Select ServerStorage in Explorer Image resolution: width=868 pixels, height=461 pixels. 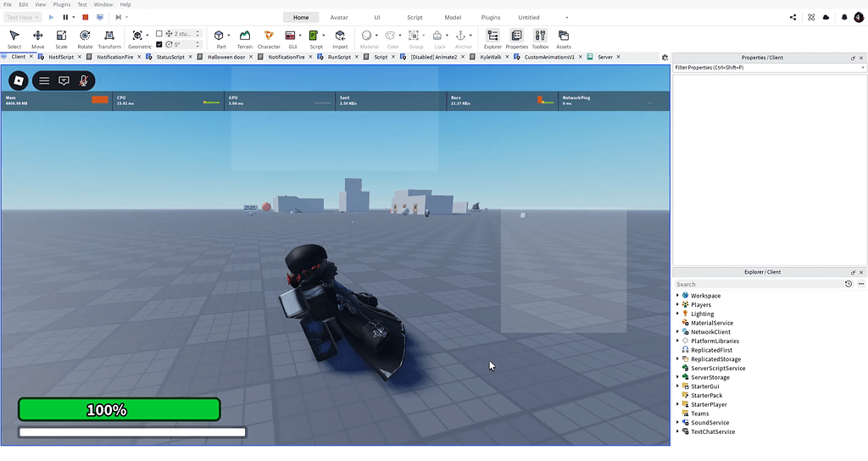710,377
